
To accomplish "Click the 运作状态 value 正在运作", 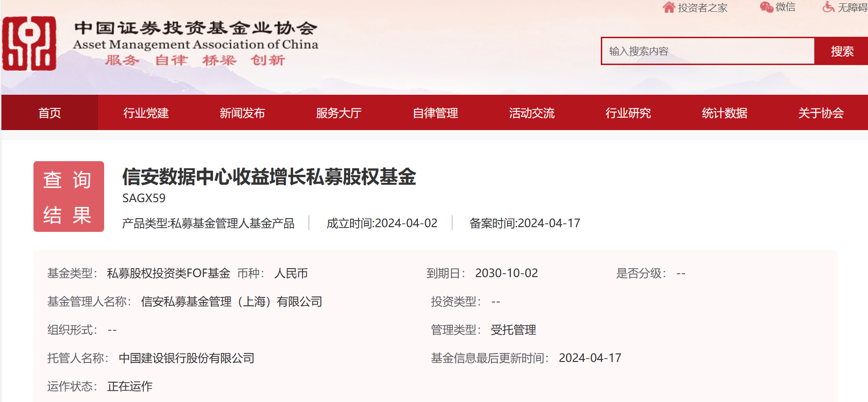I will 130,386.
